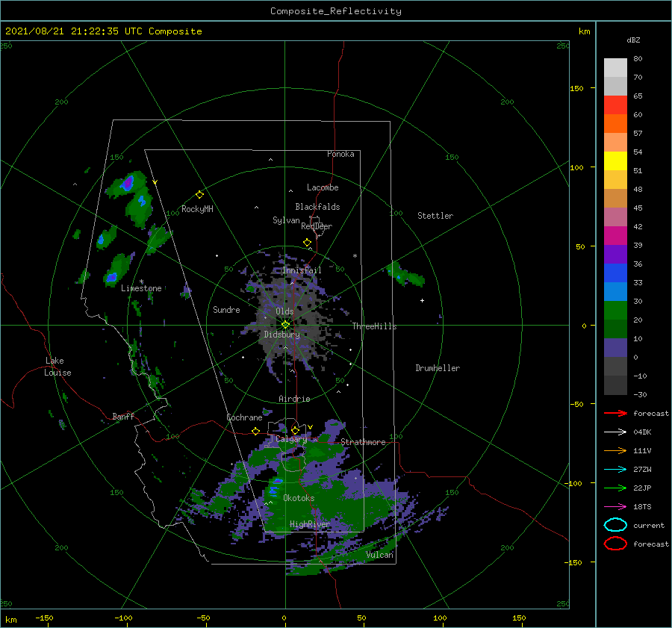Select the magenta 42–39 dBZ swatch
The image size is (672, 628).
pos(615,236)
